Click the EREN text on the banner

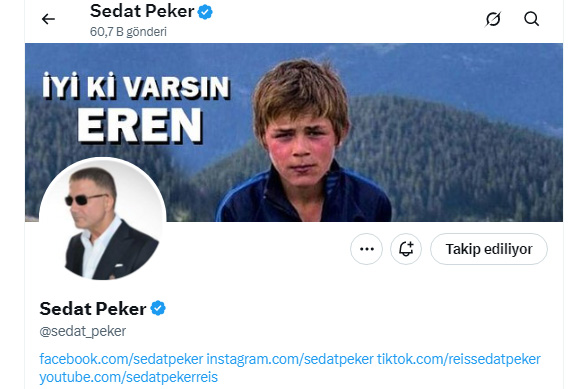(139, 126)
